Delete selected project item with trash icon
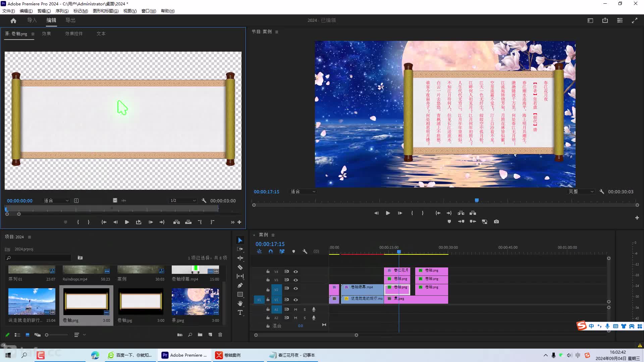644x362 pixels. [220, 335]
